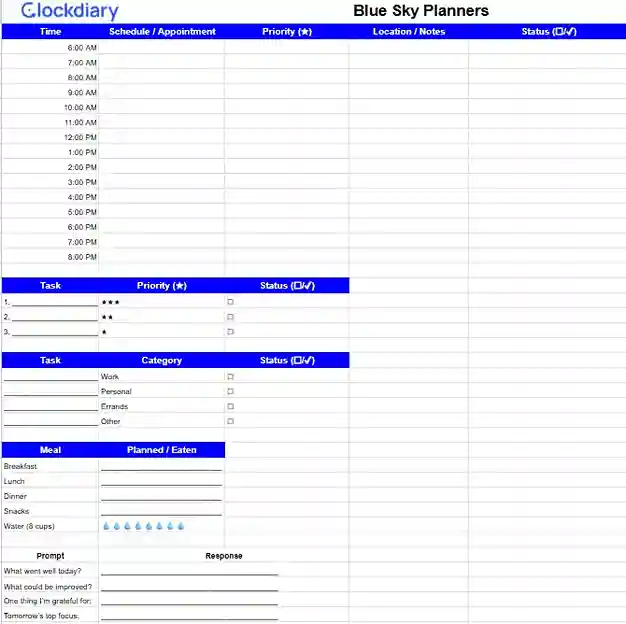Image resolution: width=626 pixels, height=624 pixels.
Task: Tick the Work category checkbox
Action: (230, 376)
